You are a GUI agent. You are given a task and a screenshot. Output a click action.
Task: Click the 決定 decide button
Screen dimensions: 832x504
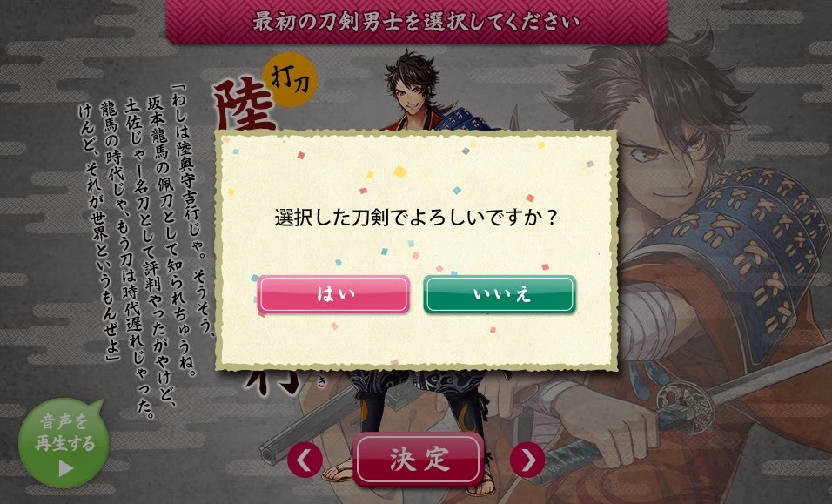point(419,460)
